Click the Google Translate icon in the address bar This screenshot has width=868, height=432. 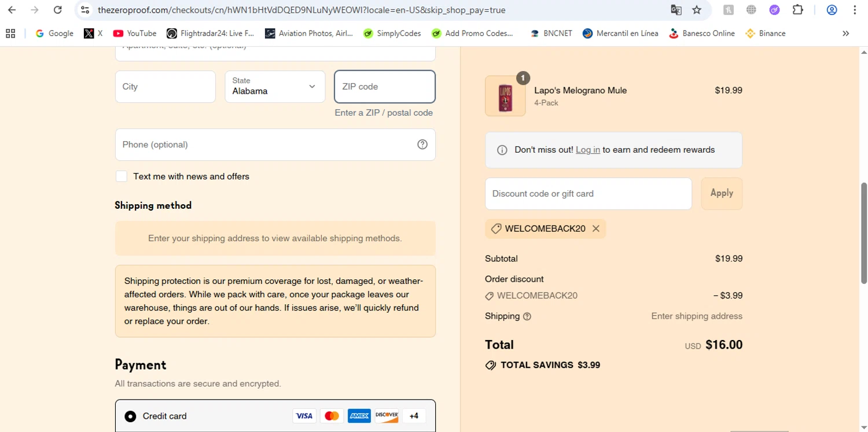click(676, 10)
